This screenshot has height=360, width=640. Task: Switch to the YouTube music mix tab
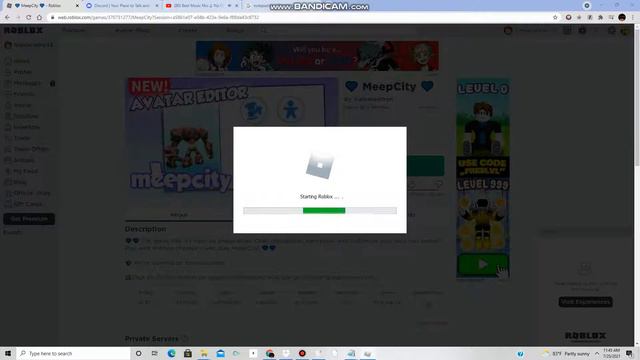(x=202, y=6)
